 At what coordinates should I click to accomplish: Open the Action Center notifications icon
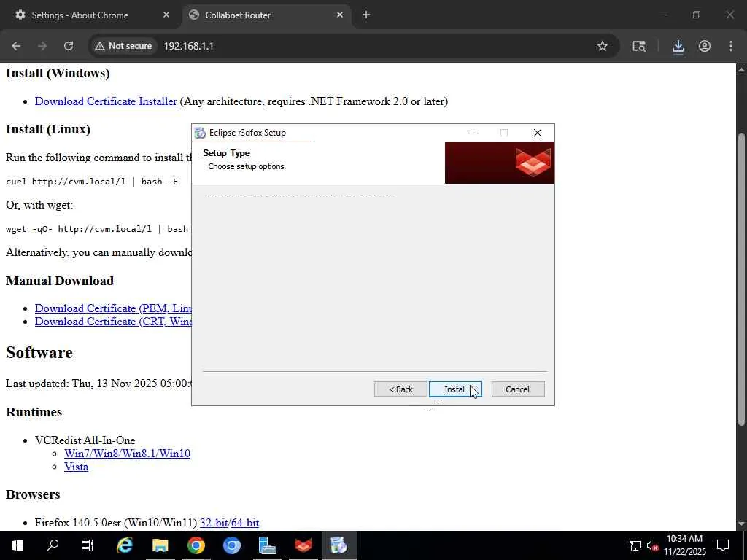tap(723, 545)
